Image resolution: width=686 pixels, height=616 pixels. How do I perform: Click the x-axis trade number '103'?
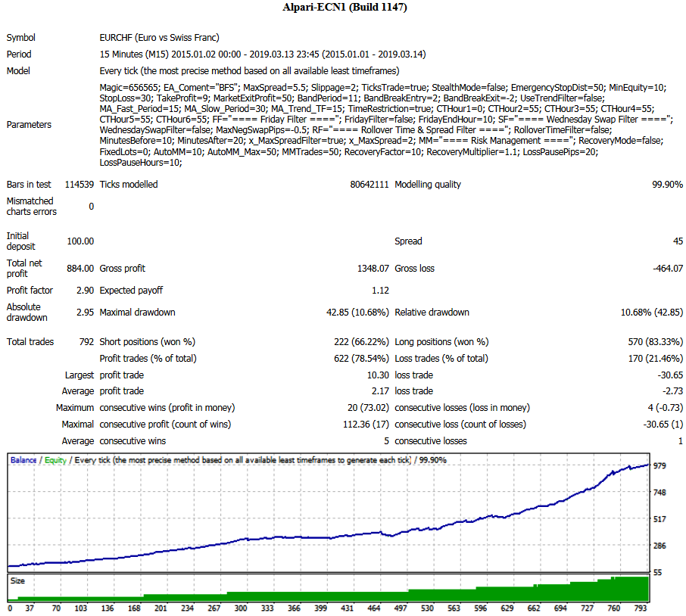click(x=81, y=608)
